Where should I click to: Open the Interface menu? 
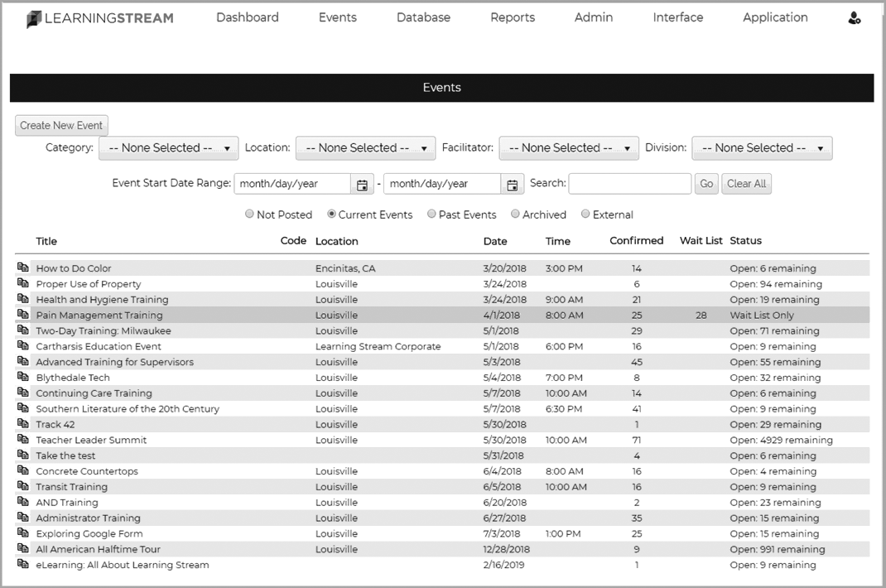[678, 17]
